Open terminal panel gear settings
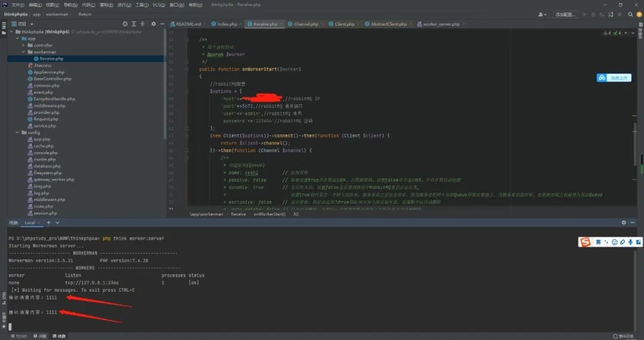The image size is (644, 340). 624,222
